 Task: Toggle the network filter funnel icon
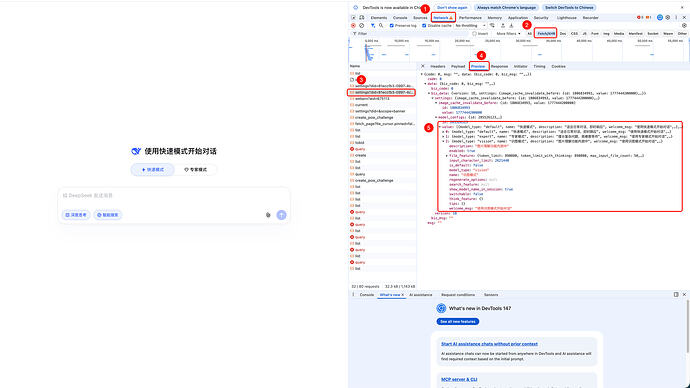click(x=373, y=26)
